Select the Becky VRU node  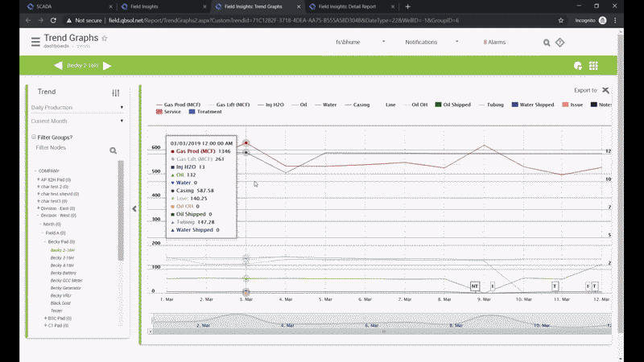tap(61, 295)
